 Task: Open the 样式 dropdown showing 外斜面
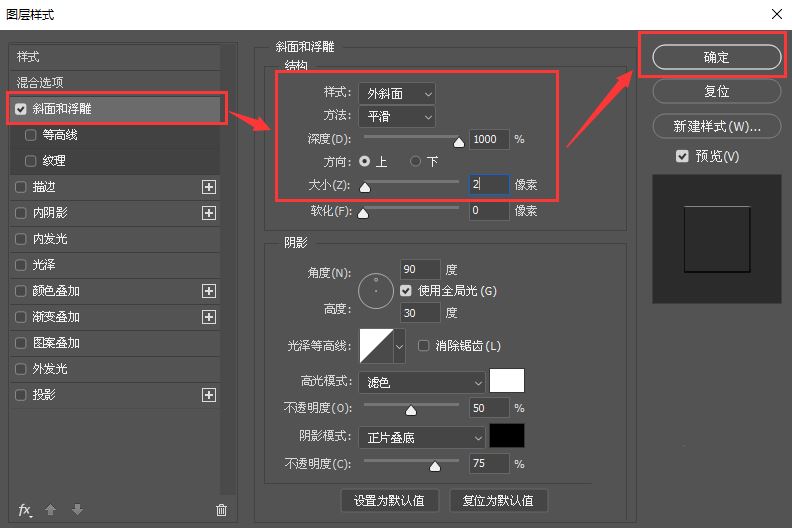(x=397, y=93)
